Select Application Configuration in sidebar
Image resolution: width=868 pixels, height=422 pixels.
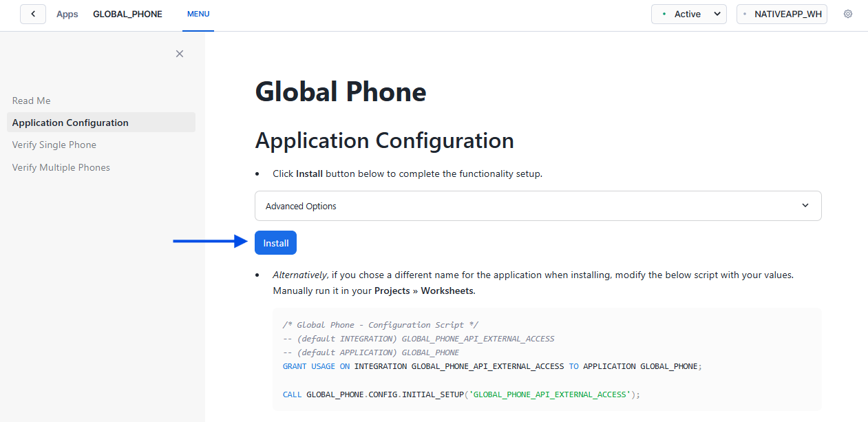101,123
